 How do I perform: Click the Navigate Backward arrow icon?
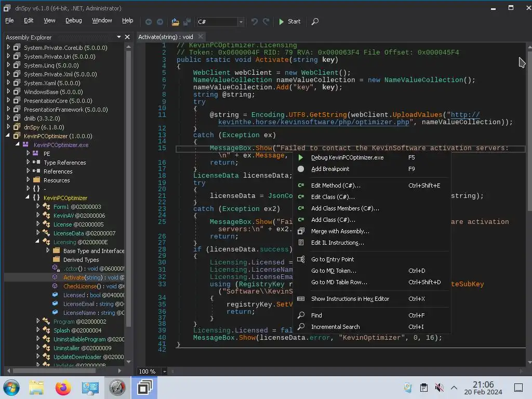pos(148,22)
